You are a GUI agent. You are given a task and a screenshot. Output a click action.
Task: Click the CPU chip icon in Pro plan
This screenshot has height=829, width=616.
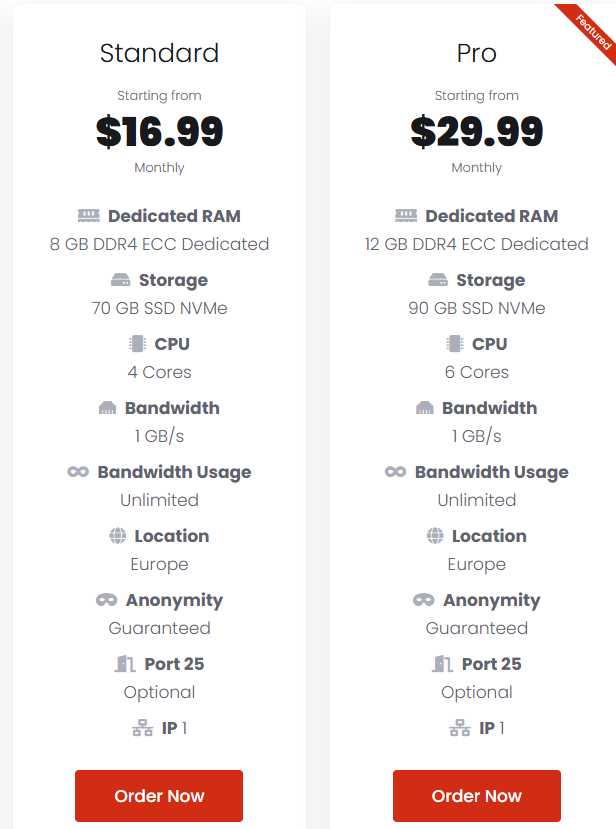pos(455,344)
